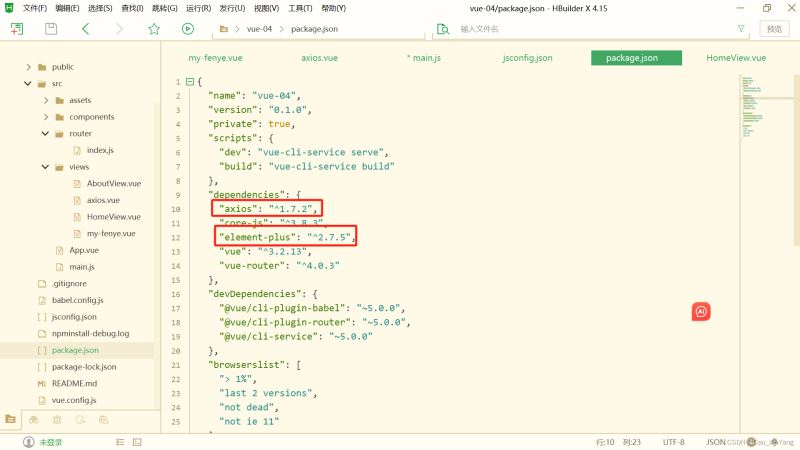Expand the components folder
Screen dimensions: 800x450
point(46,117)
